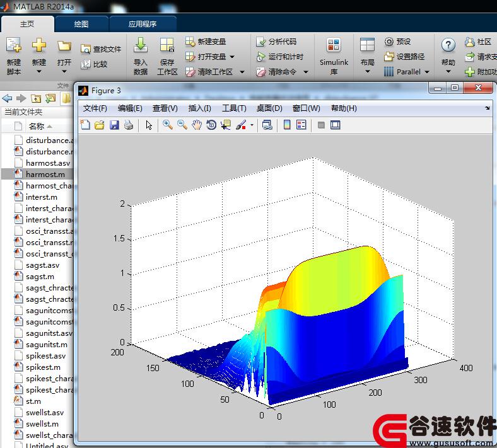497x448 pixels.
Task: Toggle the Data Cursor tool
Action: tap(226, 125)
